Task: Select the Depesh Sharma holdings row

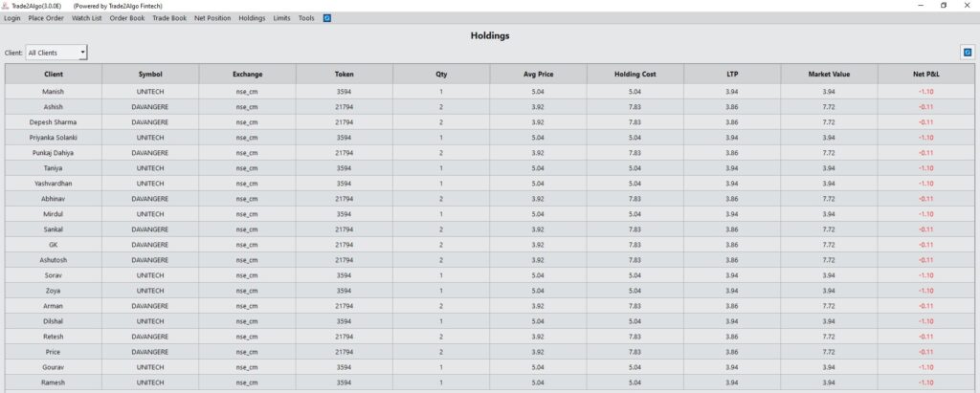Action: point(490,122)
